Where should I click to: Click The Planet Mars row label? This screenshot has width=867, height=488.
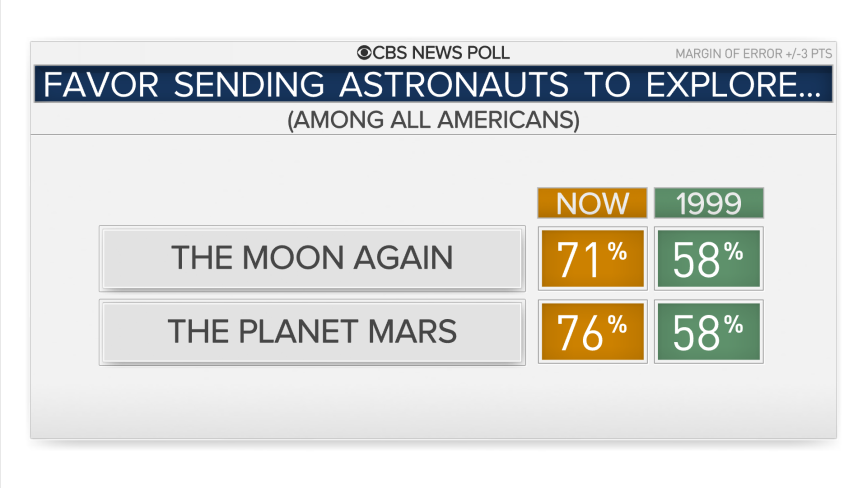tap(312, 332)
